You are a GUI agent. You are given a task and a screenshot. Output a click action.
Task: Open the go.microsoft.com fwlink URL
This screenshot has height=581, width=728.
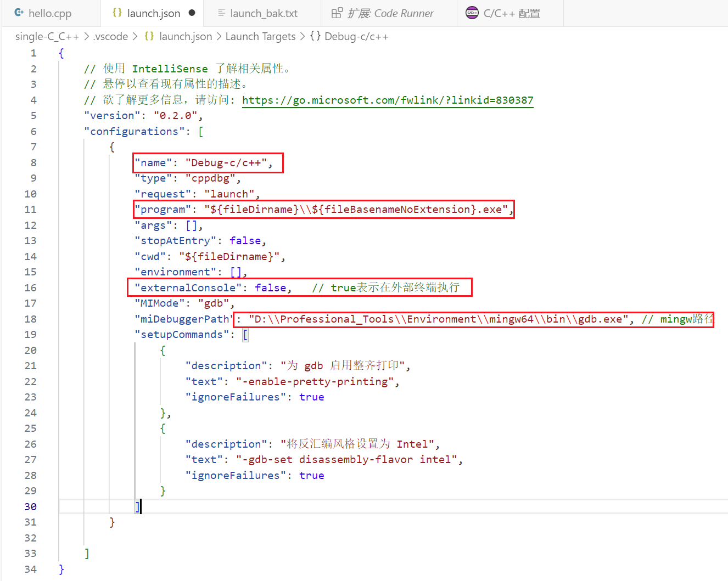pyautogui.click(x=387, y=100)
